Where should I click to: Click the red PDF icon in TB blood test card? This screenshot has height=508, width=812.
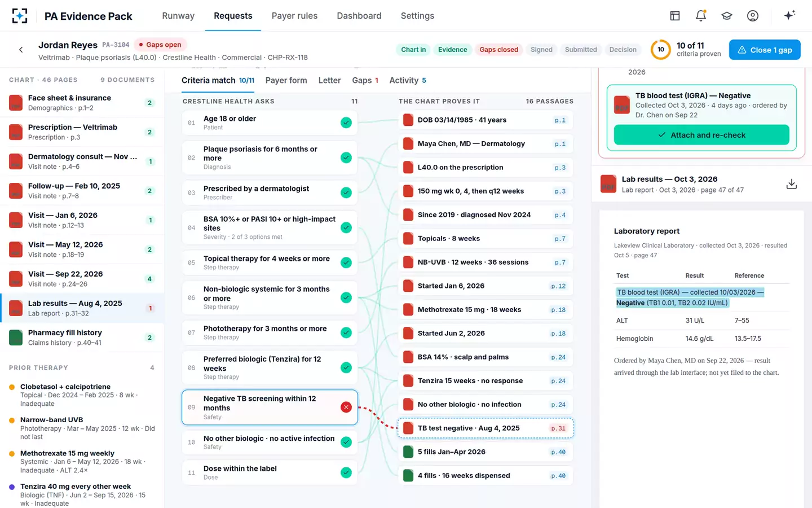point(622,105)
